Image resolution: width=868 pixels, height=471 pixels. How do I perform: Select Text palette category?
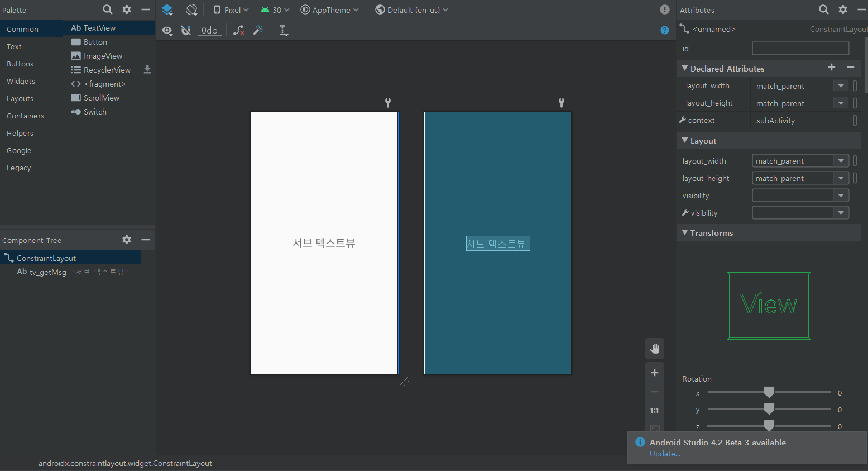(31, 46)
